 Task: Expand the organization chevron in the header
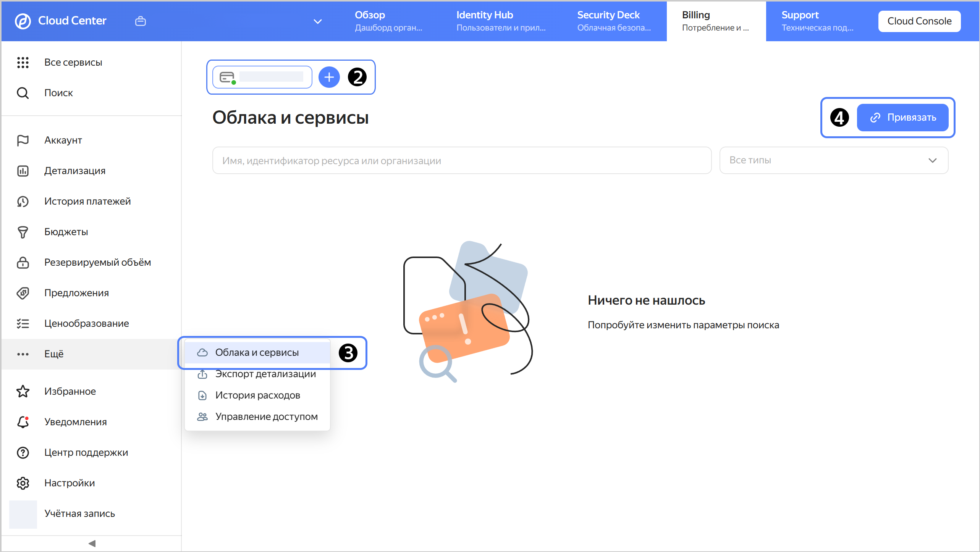click(x=317, y=21)
